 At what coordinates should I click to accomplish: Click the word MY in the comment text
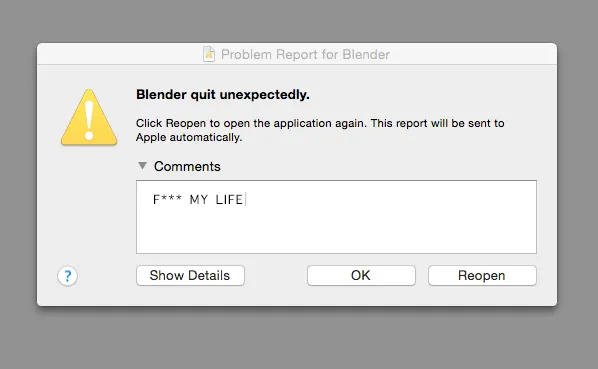199,199
